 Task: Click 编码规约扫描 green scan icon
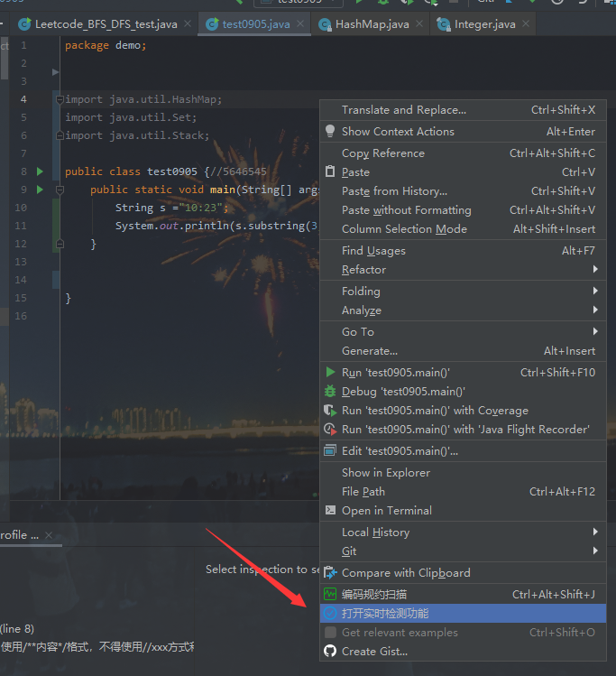(330, 594)
